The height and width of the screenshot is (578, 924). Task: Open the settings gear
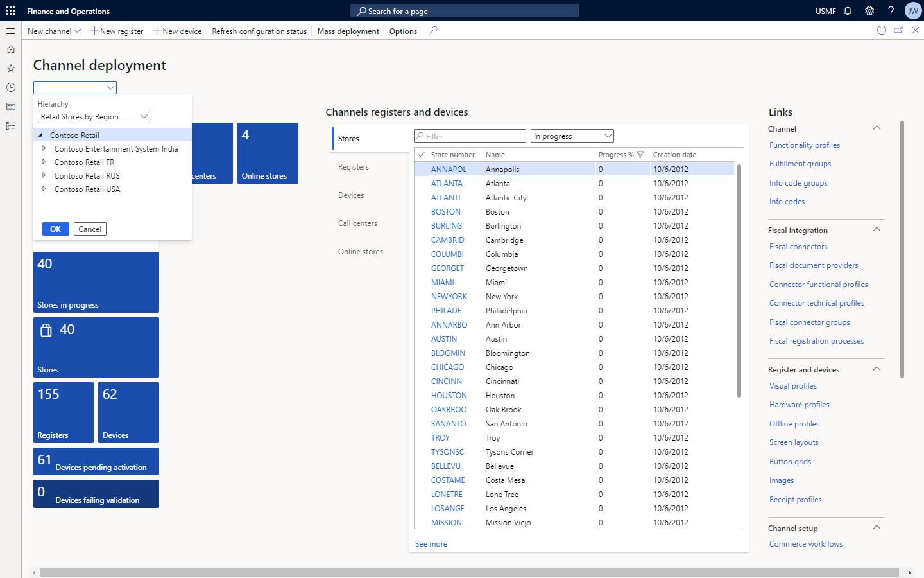pos(869,11)
